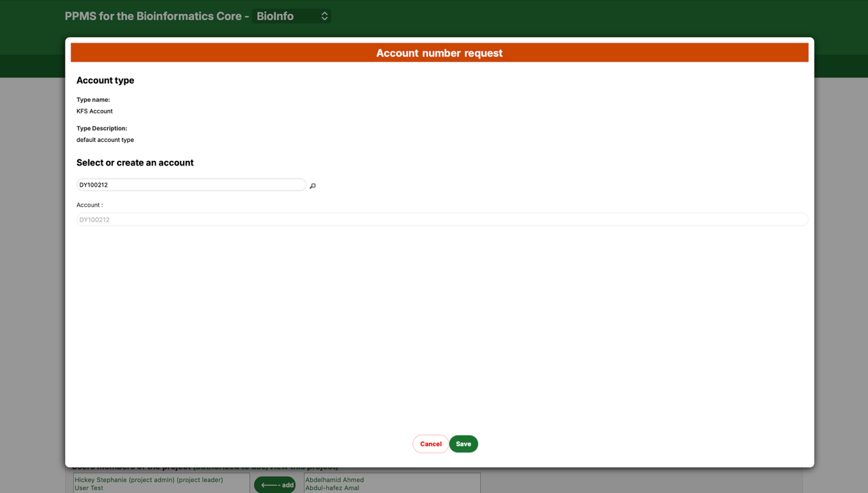Click the Account type heading
The width and height of the screenshot is (868, 493).
106,80
